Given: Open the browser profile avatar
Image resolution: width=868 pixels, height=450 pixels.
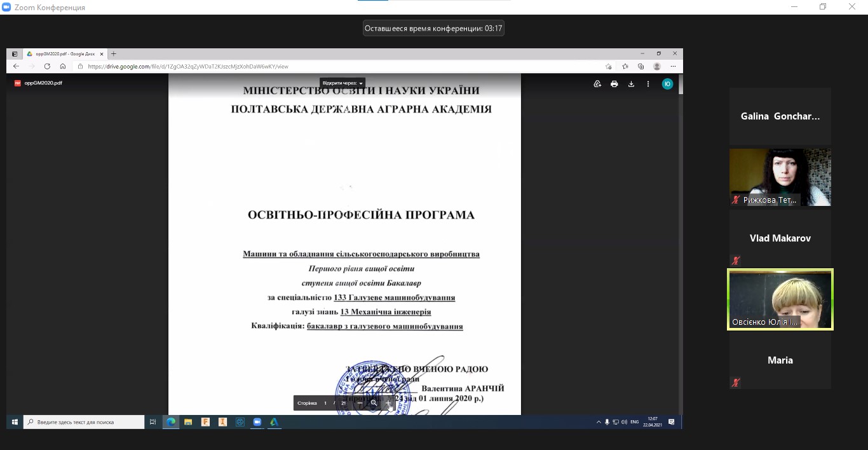Looking at the screenshot, I should 657,66.
